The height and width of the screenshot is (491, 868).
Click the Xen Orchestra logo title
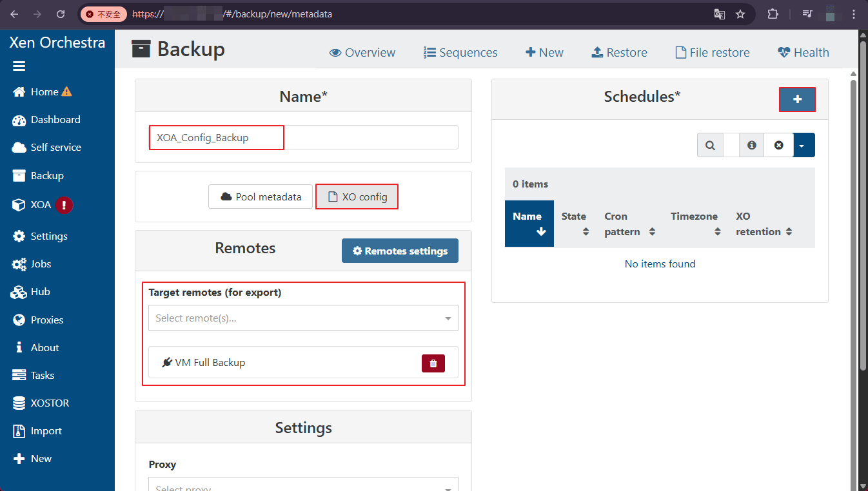(x=57, y=43)
